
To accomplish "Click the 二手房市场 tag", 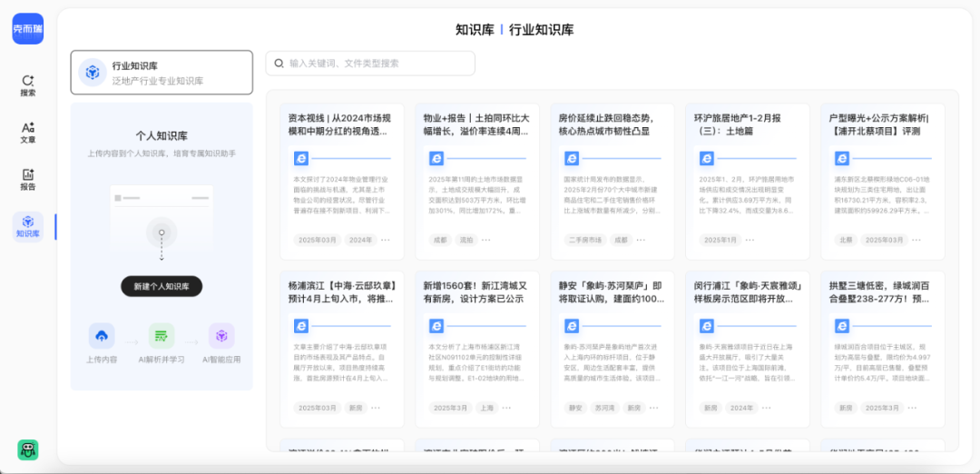I will coord(584,240).
